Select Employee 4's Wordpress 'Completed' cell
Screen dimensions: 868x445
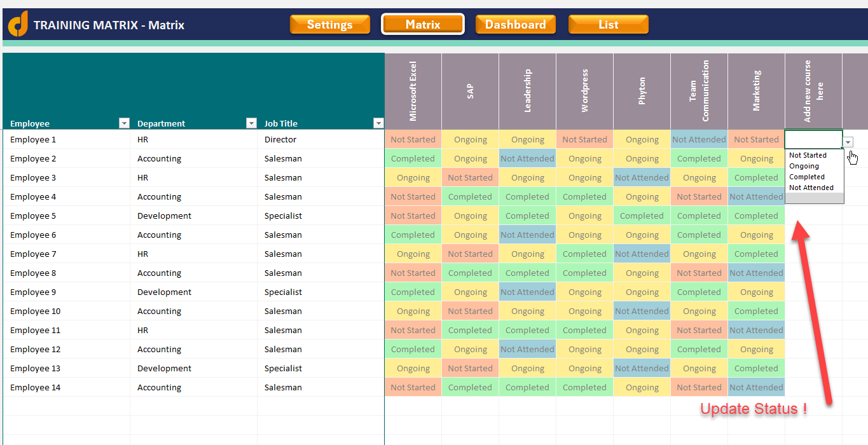pyautogui.click(x=585, y=196)
